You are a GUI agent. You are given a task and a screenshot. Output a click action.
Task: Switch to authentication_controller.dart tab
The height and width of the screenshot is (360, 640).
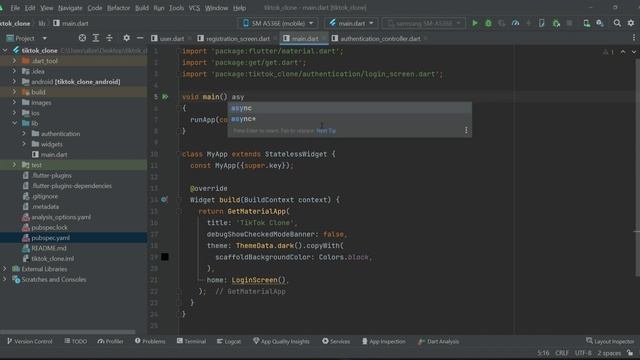click(380, 38)
